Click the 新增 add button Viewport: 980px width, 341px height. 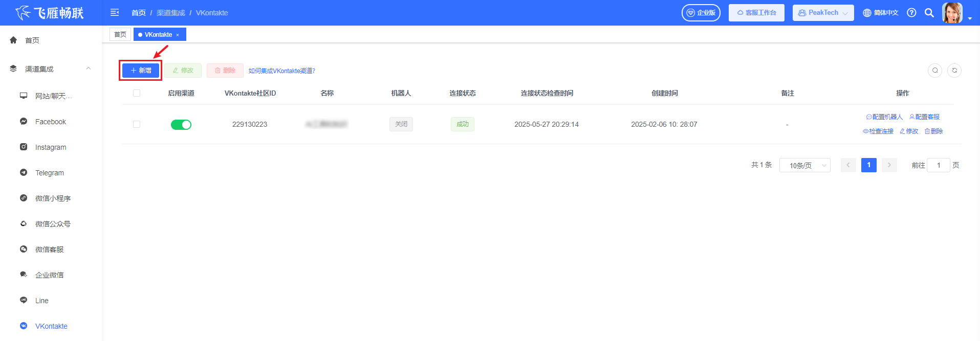(x=141, y=71)
